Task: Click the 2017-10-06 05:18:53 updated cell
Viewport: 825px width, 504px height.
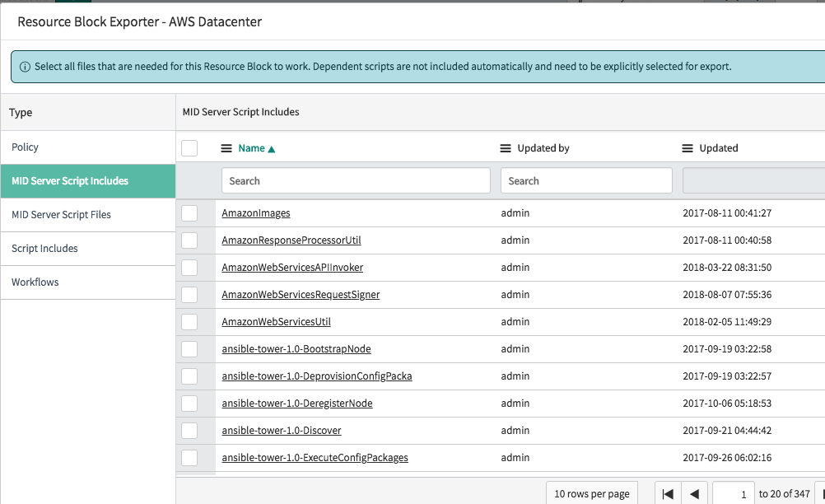Action: coord(727,404)
